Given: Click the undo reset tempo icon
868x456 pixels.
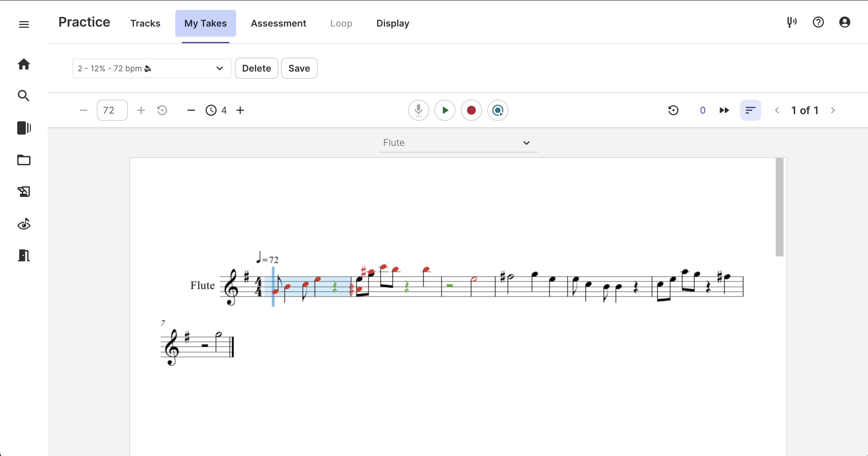Looking at the screenshot, I should (163, 111).
